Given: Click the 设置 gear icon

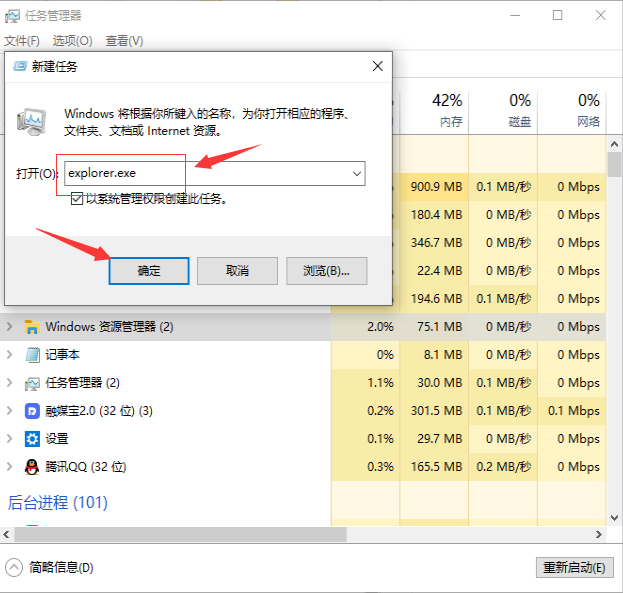Looking at the screenshot, I should (32, 439).
